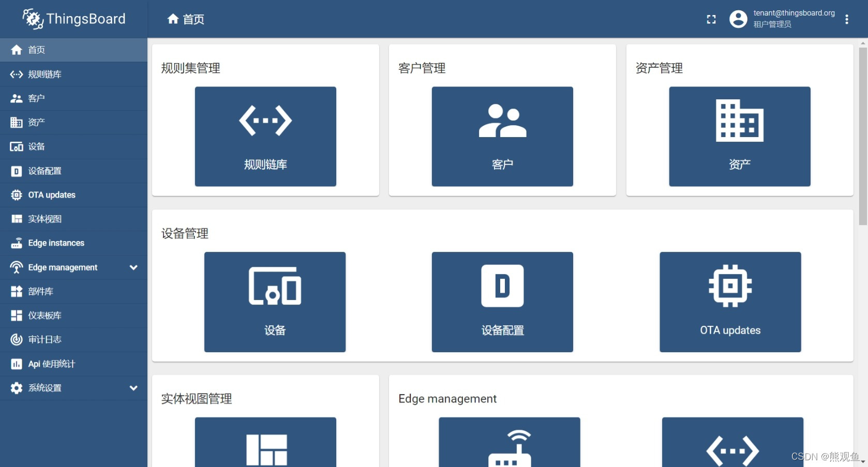868x467 pixels.
Task: Open the 仪表板库 sidebar icon
Action: 16,315
